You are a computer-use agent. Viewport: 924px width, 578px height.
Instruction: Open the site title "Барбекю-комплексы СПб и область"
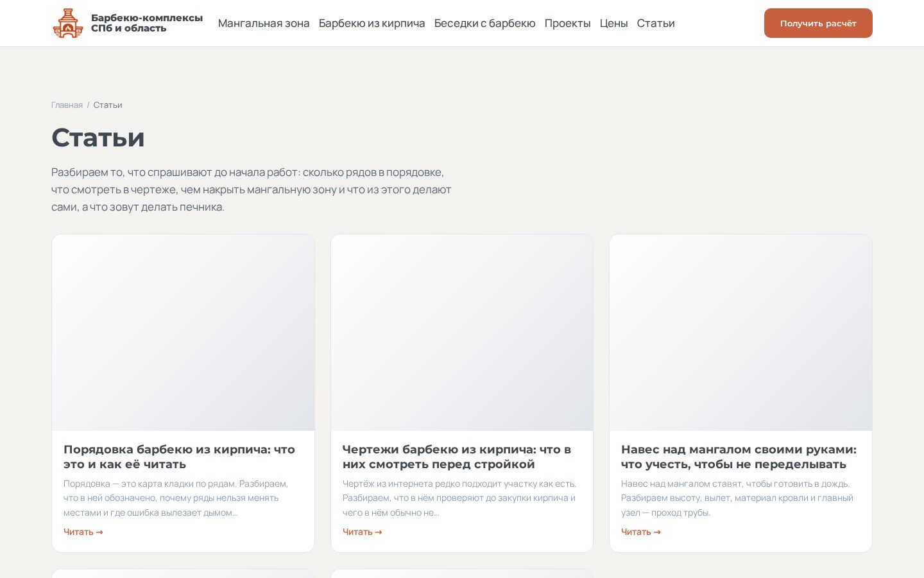point(147,23)
